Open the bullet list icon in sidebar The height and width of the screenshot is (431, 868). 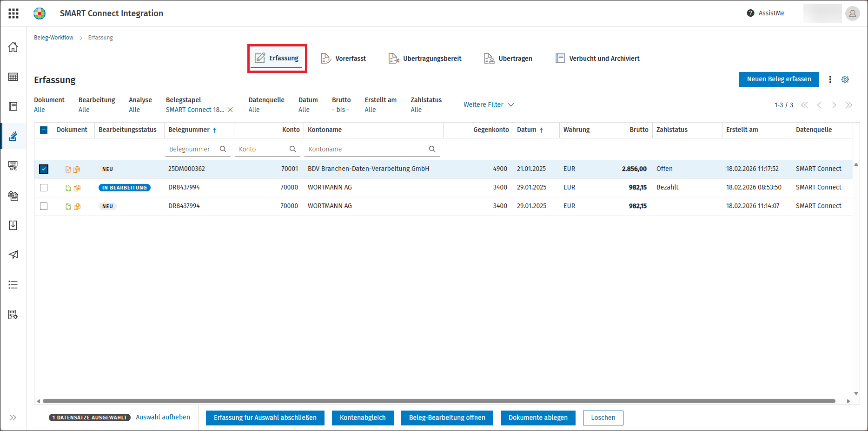click(x=13, y=285)
